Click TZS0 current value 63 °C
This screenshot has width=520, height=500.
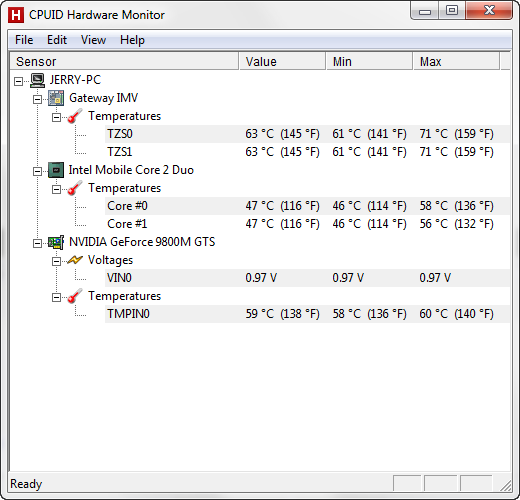[x=283, y=134]
